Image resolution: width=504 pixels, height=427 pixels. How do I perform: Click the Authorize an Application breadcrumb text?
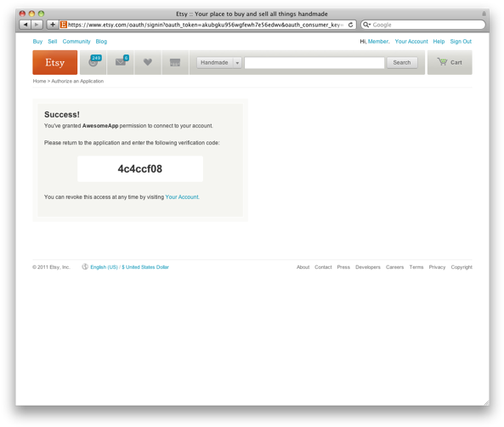pos(77,81)
